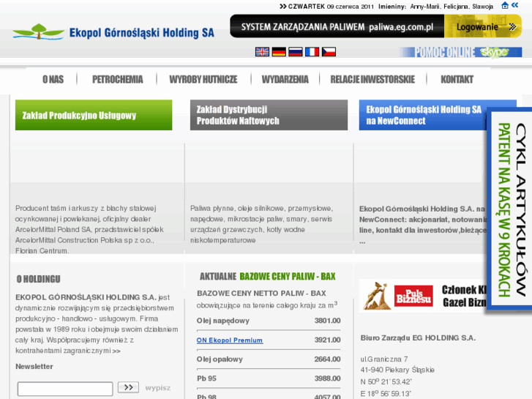Open the O NAS menu

pos(53,80)
